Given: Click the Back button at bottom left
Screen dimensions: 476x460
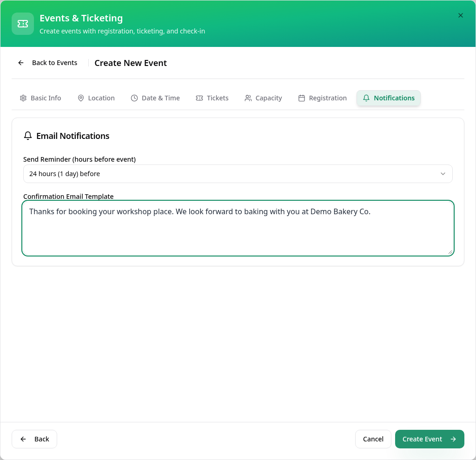Looking at the screenshot, I should pos(34,439).
